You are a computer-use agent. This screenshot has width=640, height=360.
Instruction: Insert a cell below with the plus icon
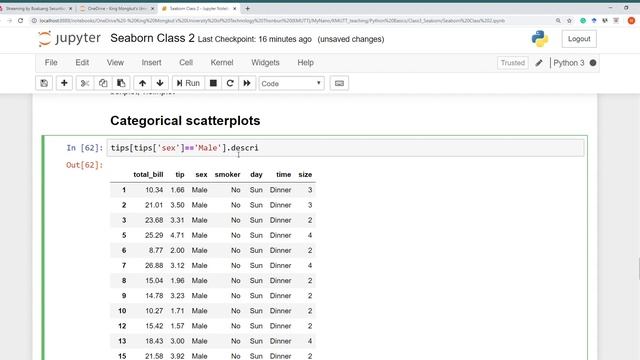coord(64,83)
